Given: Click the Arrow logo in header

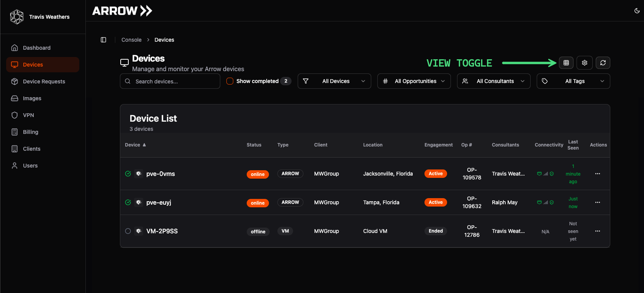Looking at the screenshot, I should point(122,11).
